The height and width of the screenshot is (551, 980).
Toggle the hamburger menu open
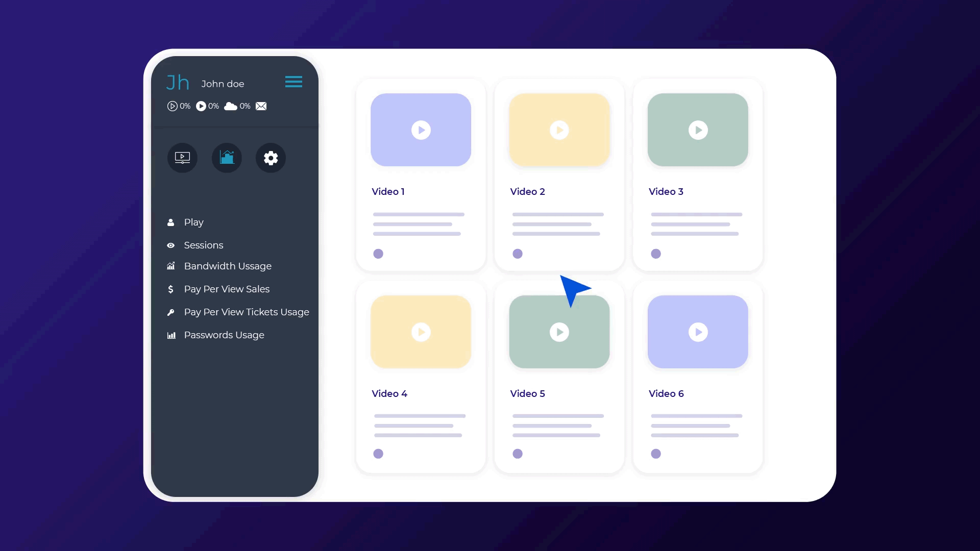pos(293,82)
